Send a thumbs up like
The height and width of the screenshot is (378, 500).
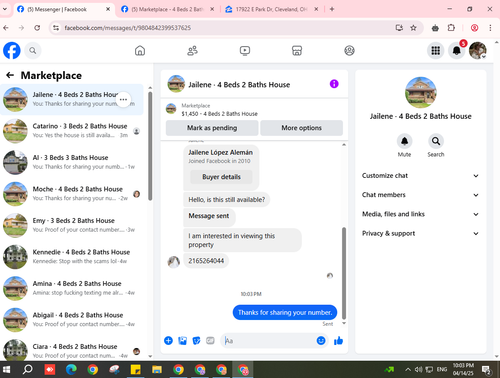click(338, 341)
